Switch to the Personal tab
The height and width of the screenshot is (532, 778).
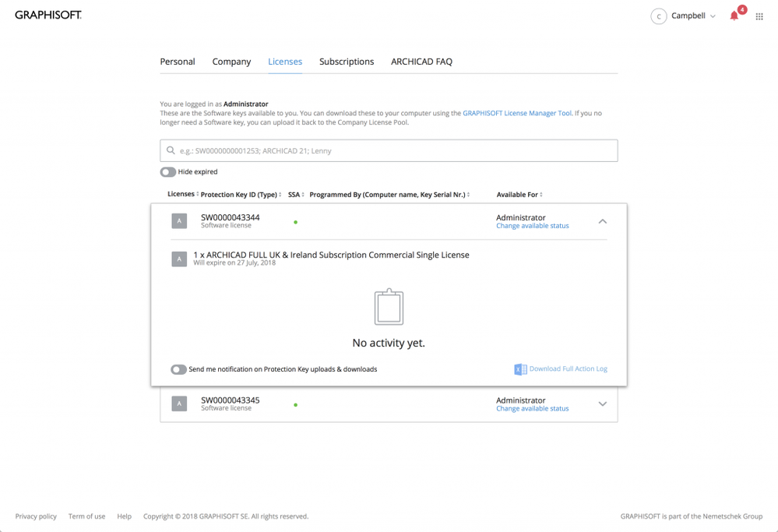[x=177, y=62]
